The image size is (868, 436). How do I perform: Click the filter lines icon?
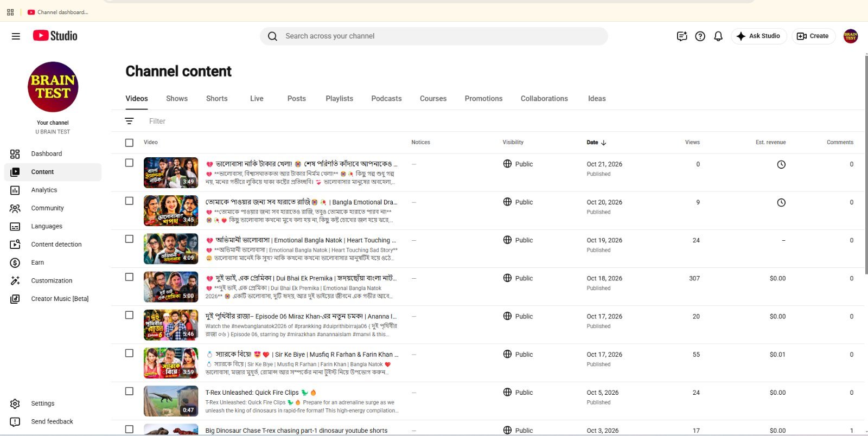[x=129, y=121]
